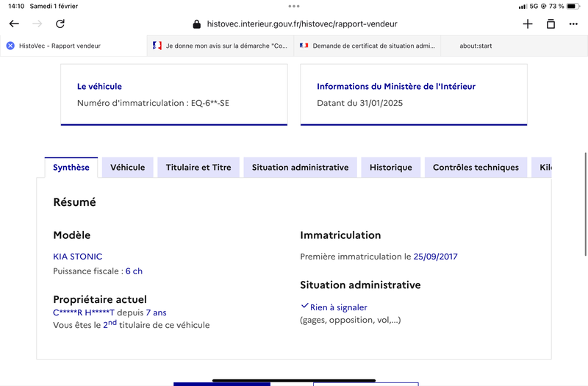Image resolution: width=588 pixels, height=386 pixels.
Task: Go to Situation administrative tab
Action: 300,168
